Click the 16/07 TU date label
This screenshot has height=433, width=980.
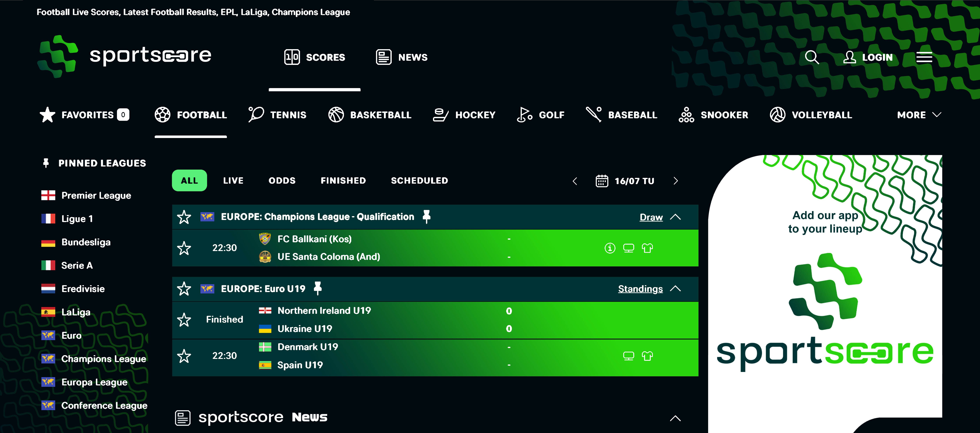click(x=634, y=181)
